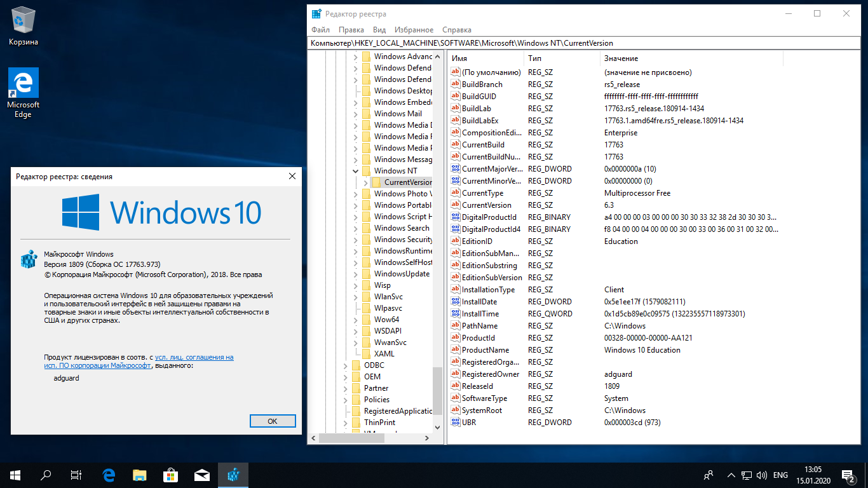The image size is (868, 488).
Task: Launch Edge from the taskbar
Action: [109, 475]
